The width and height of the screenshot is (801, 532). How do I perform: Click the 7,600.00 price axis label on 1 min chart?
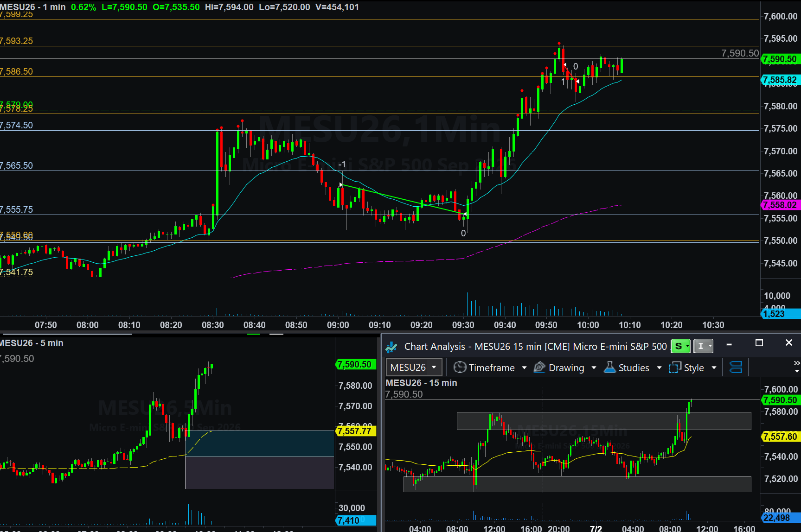[781, 16]
